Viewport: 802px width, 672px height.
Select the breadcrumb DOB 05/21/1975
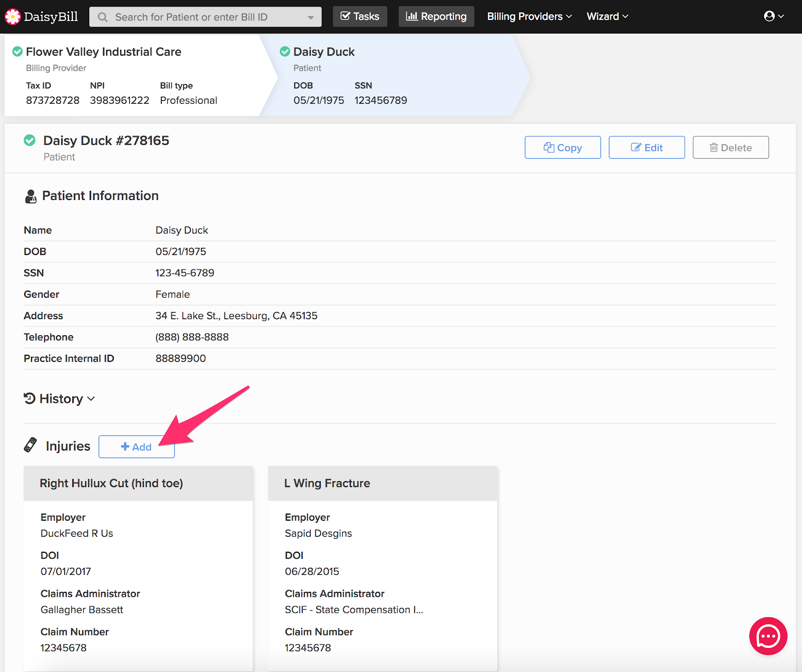coord(319,100)
